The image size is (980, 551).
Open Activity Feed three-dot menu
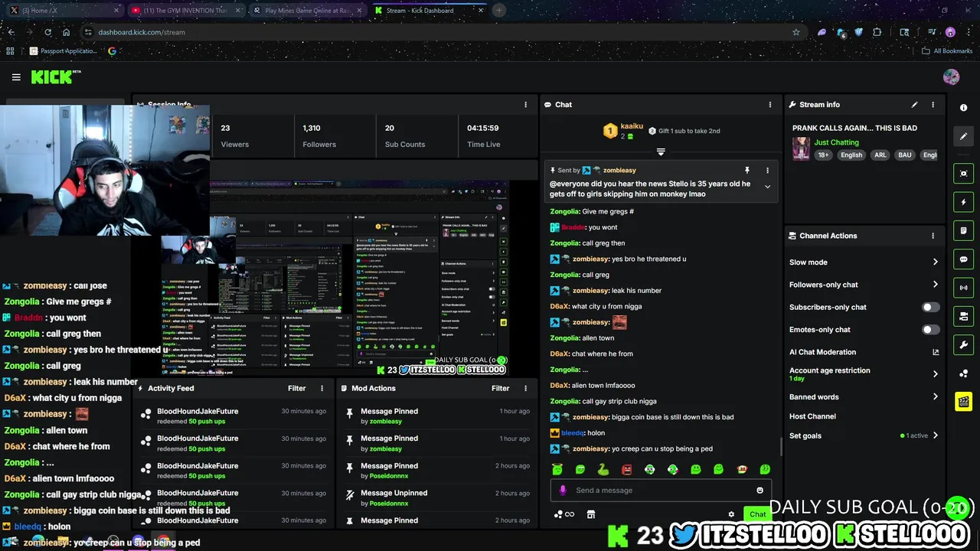(x=322, y=389)
